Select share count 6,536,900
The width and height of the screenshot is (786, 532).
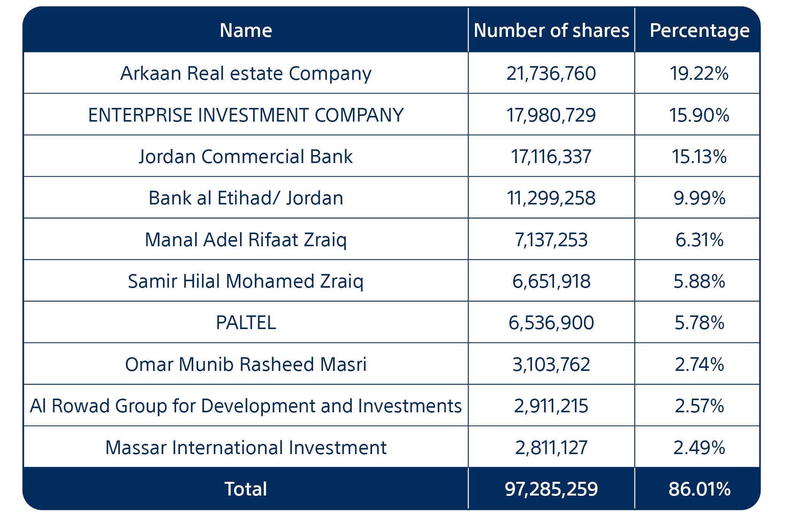point(551,323)
